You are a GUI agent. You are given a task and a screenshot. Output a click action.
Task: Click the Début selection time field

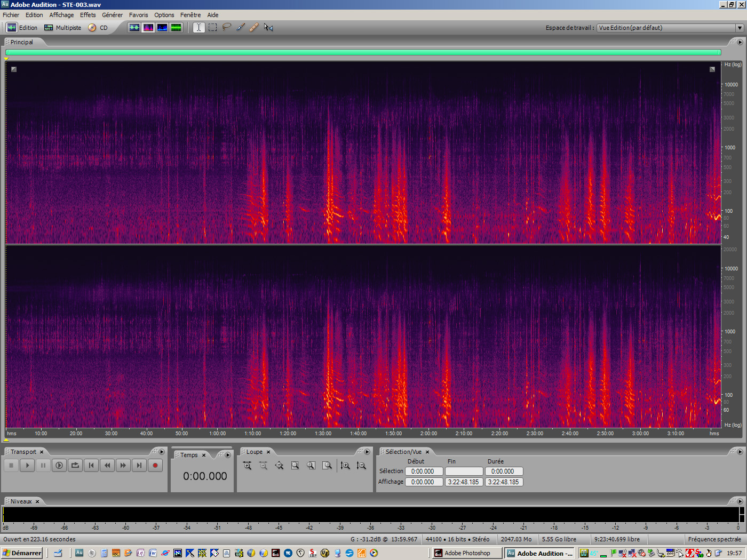coord(424,471)
